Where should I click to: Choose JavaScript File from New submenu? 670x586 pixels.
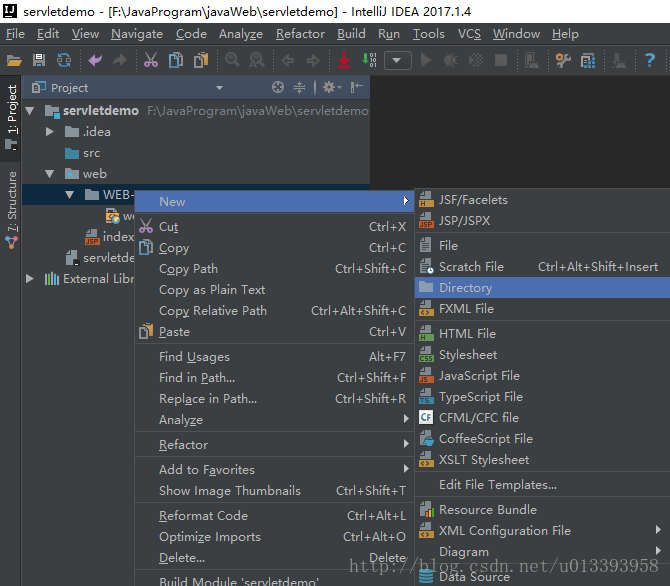pos(542,376)
